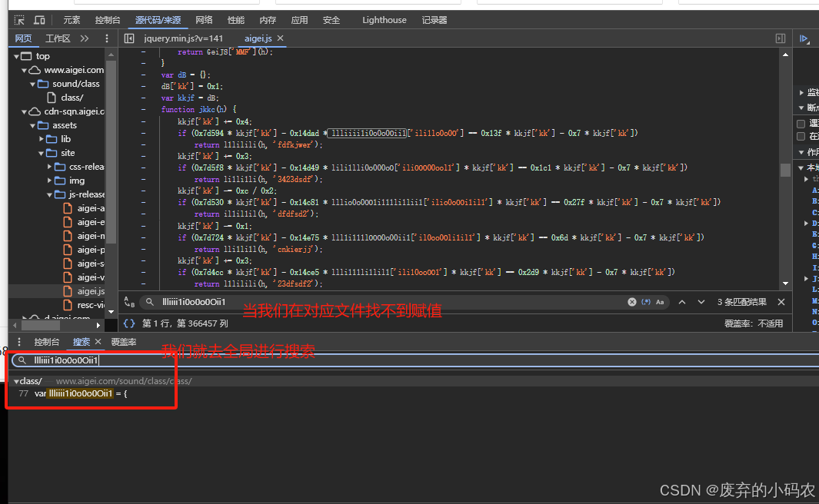Switch to the drawer 控制台 tab

point(46,342)
